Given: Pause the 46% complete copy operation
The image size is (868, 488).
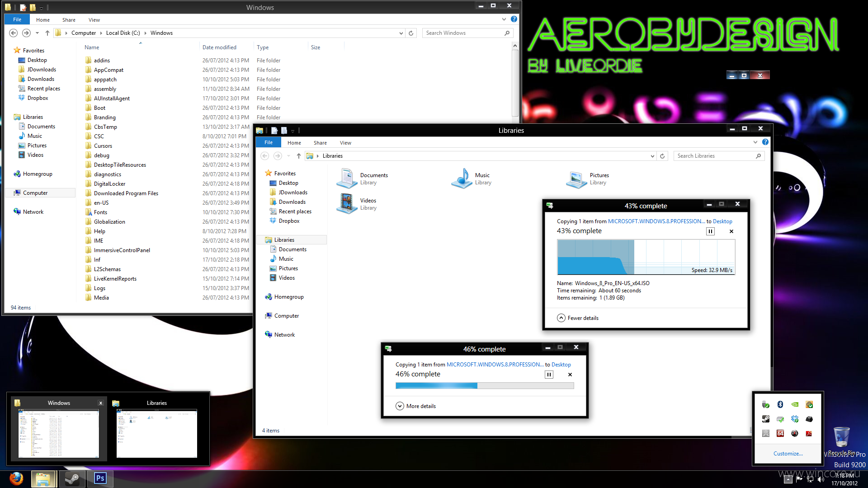Looking at the screenshot, I should pos(549,375).
